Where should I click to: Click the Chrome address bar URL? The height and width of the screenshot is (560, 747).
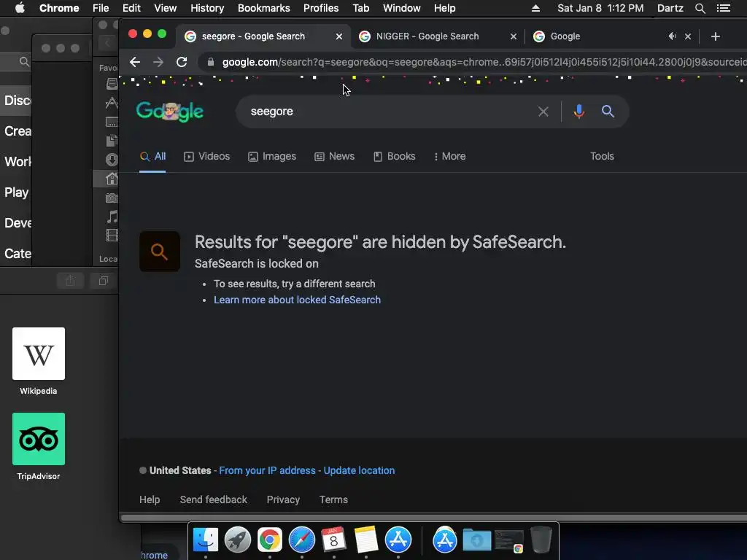[x=484, y=62]
